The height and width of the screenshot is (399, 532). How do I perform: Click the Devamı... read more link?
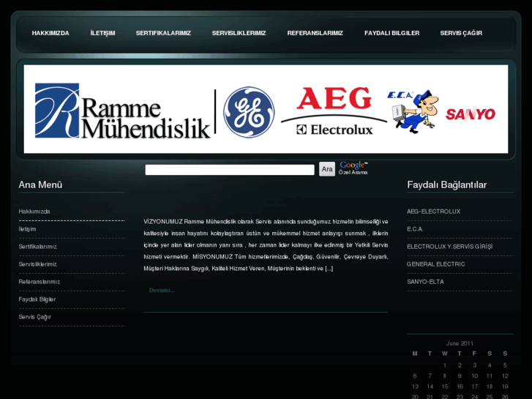(162, 291)
